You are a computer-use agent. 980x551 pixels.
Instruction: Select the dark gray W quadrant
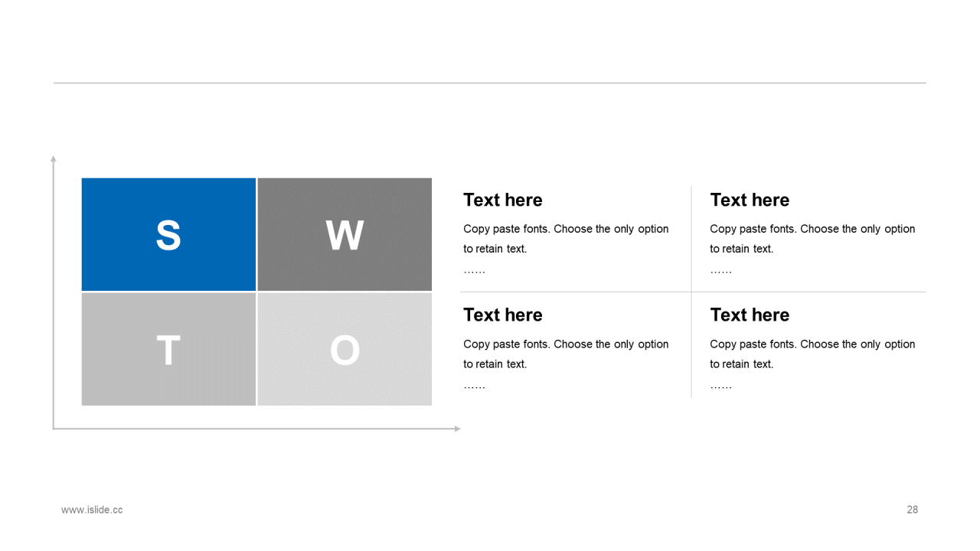click(345, 234)
